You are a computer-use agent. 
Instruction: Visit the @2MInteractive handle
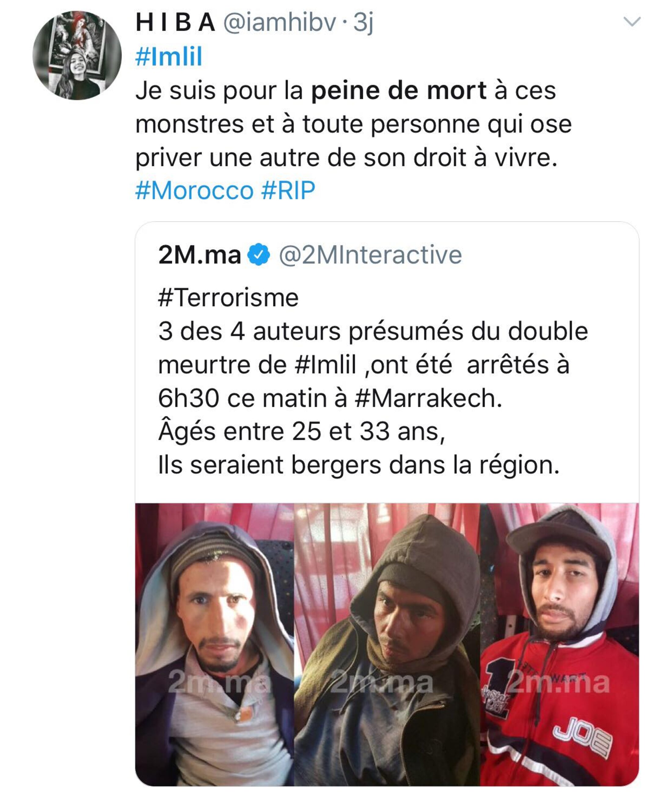pos(370,255)
